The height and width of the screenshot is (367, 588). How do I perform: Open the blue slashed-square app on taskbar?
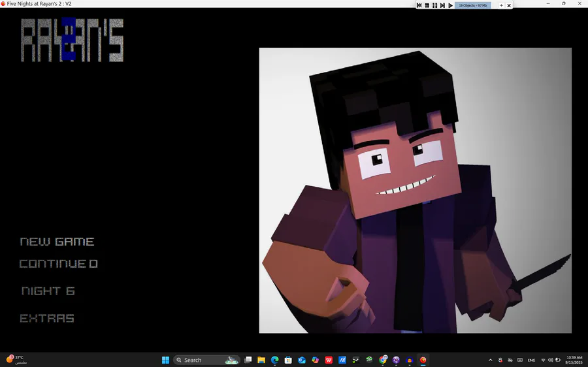342,360
